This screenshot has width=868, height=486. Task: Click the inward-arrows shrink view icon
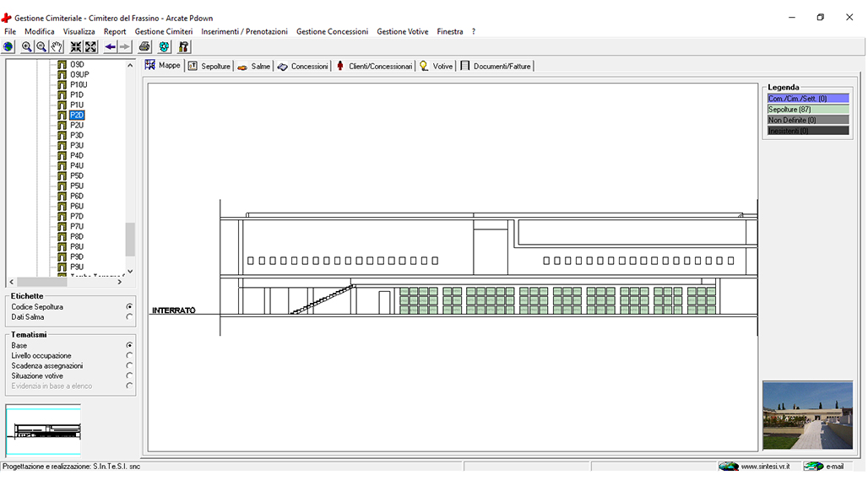76,47
